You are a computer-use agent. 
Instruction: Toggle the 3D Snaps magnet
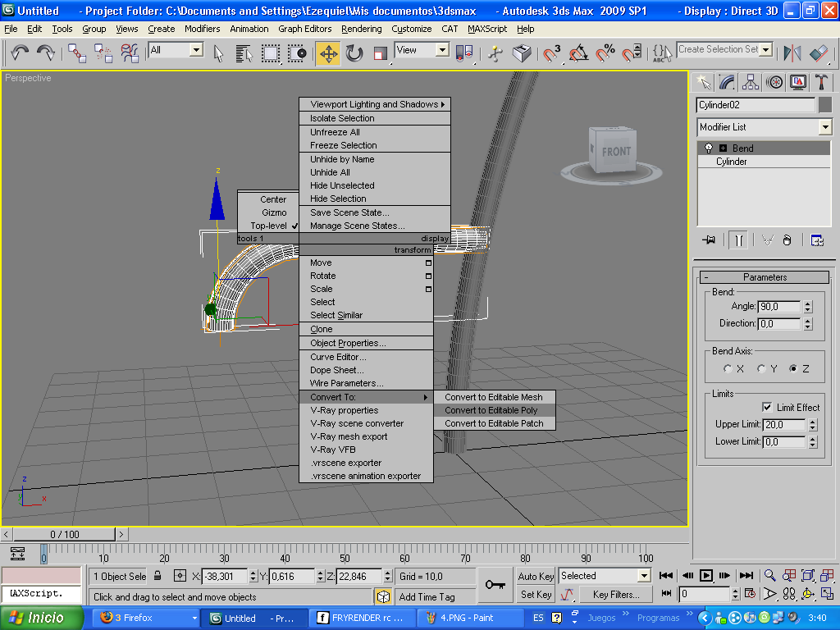point(551,53)
